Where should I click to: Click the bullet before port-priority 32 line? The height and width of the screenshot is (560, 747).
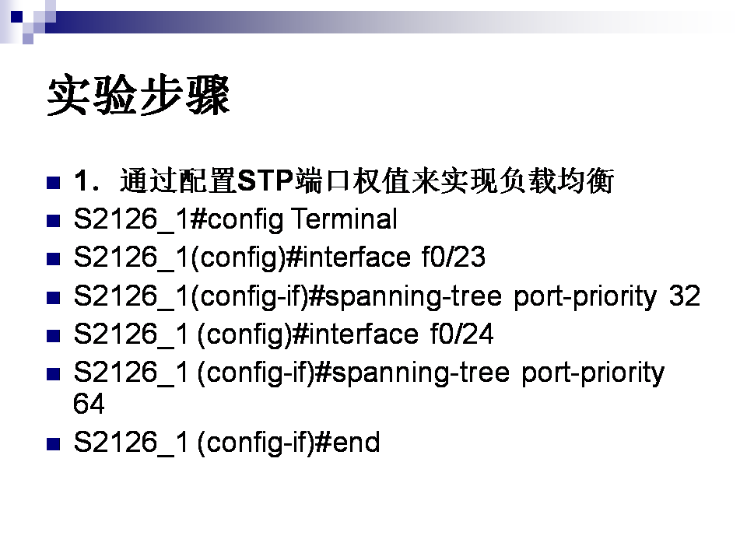coord(53,298)
